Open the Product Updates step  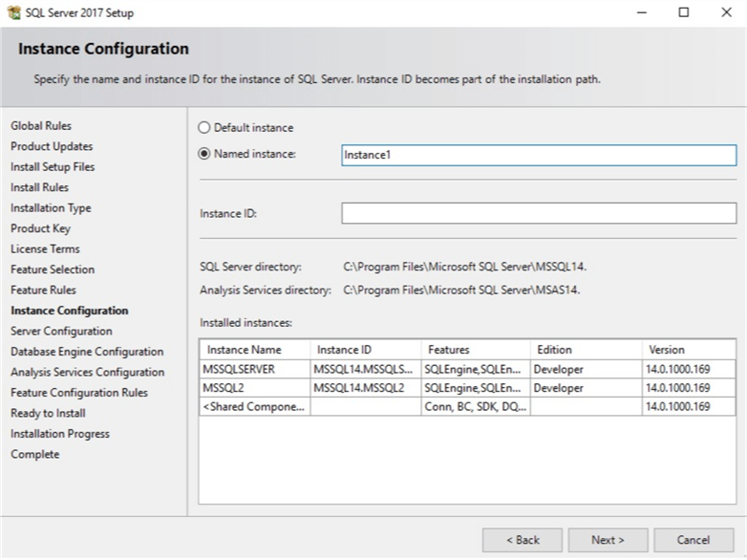point(52,146)
